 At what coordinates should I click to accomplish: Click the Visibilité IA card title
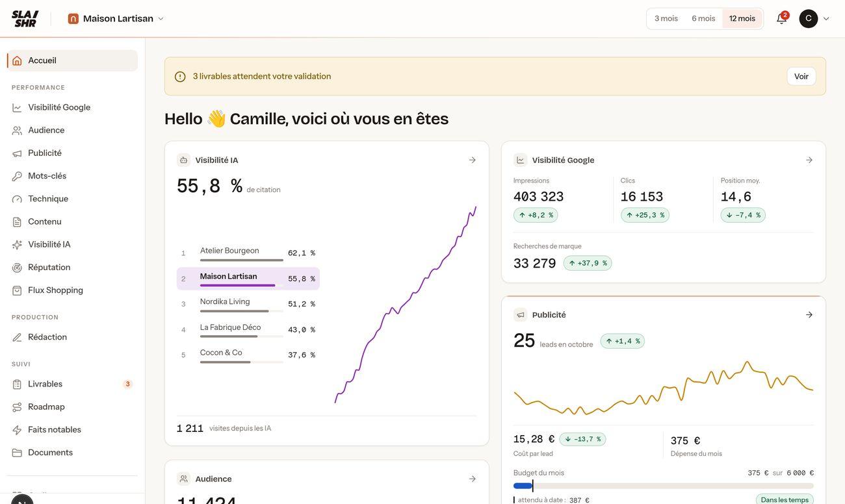click(x=216, y=160)
